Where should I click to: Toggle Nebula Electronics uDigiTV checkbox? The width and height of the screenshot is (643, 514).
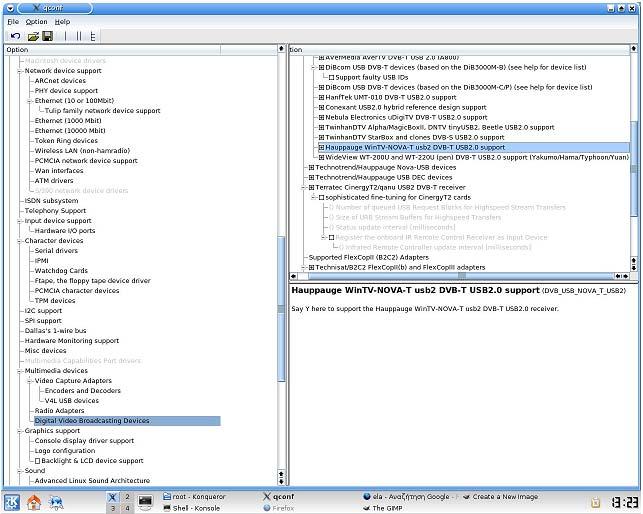pos(322,118)
